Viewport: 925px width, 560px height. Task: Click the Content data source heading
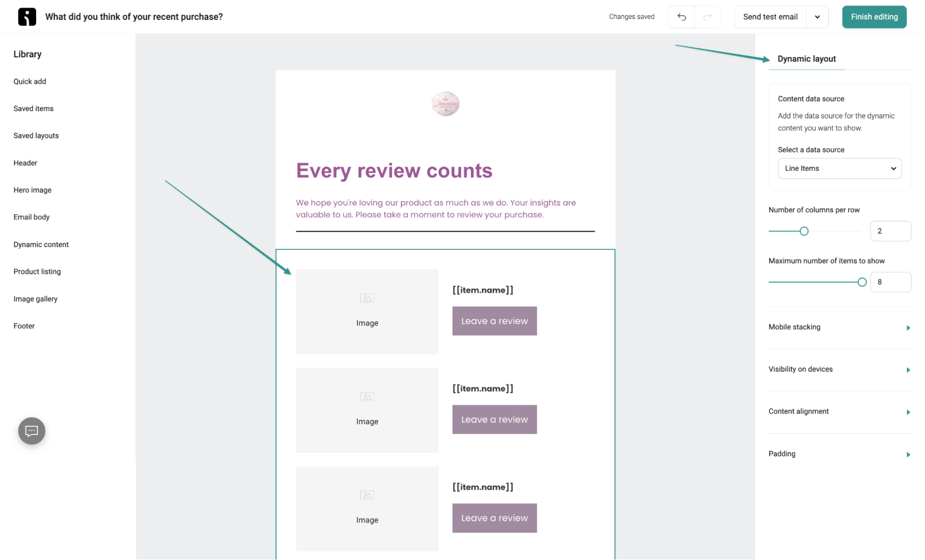(x=811, y=99)
